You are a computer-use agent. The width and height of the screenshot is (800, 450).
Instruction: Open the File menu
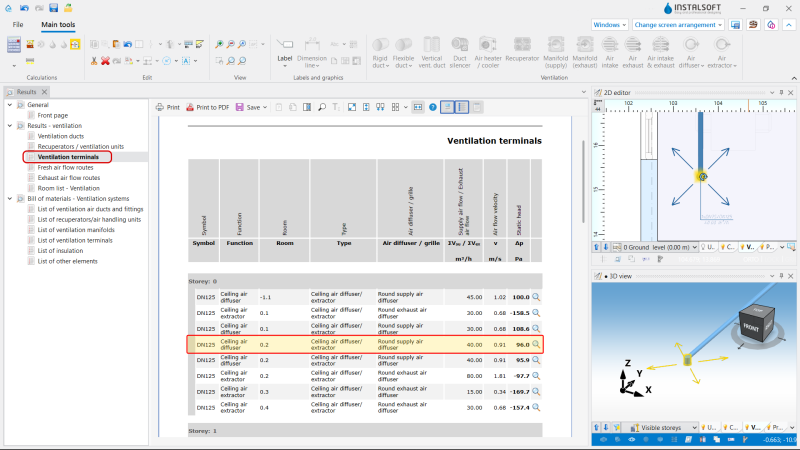(x=18, y=24)
